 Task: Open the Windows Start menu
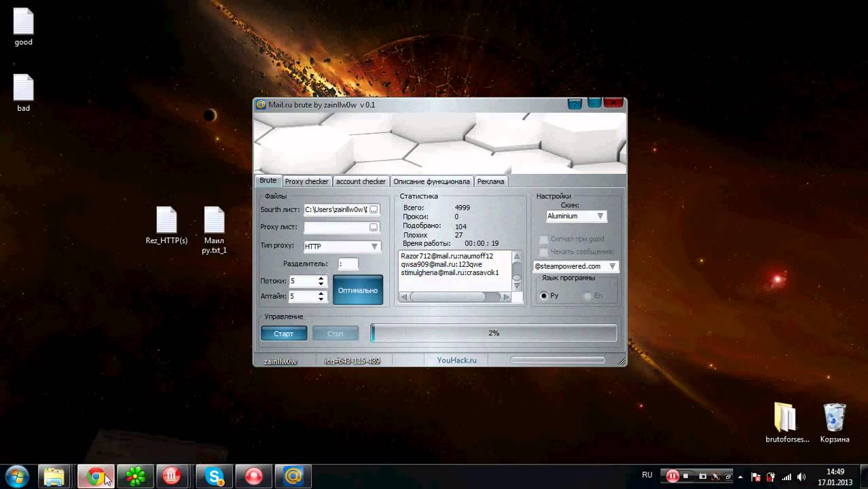pyautogui.click(x=16, y=476)
